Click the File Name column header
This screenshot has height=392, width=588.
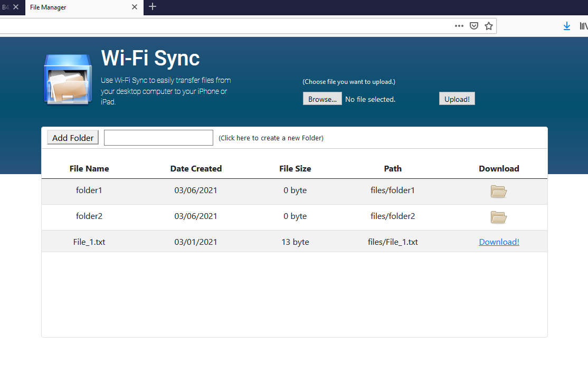click(89, 169)
